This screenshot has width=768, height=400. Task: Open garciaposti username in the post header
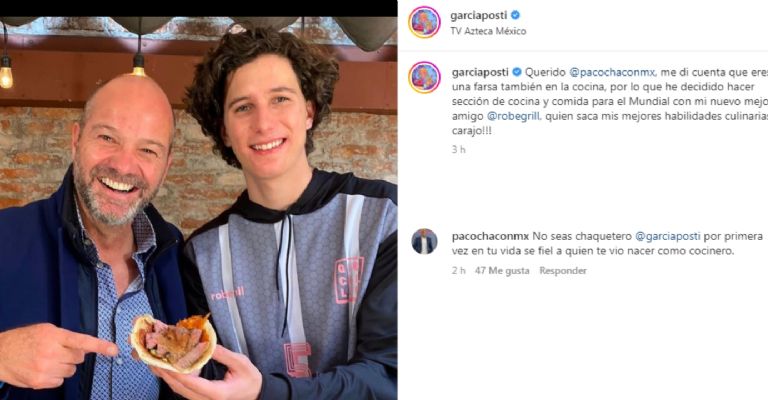tap(479, 16)
